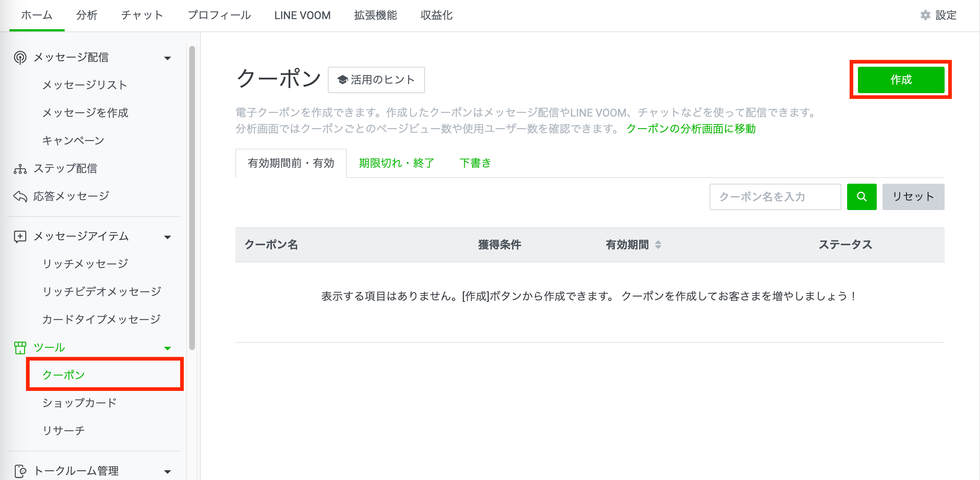Open ショップカード in sidebar

click(x=79, y=403)
